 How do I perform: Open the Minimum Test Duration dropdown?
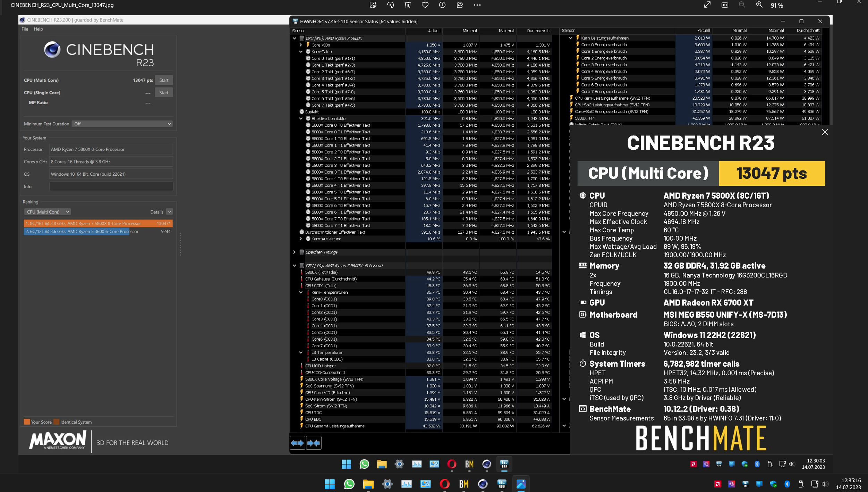(x=122, y=124)
